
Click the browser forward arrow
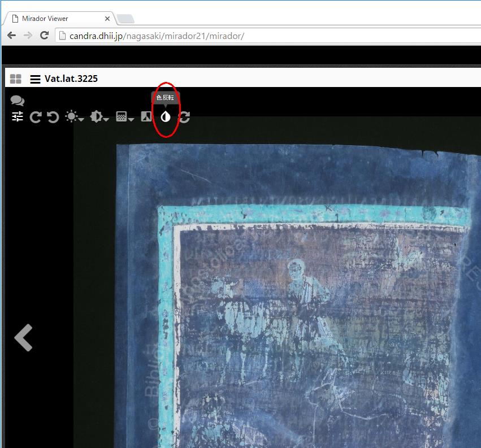(x=28, y=36)
